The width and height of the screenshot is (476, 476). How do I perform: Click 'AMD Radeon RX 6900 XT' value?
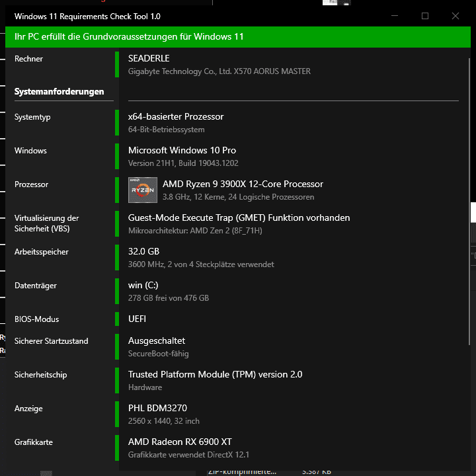click(180, 442)
